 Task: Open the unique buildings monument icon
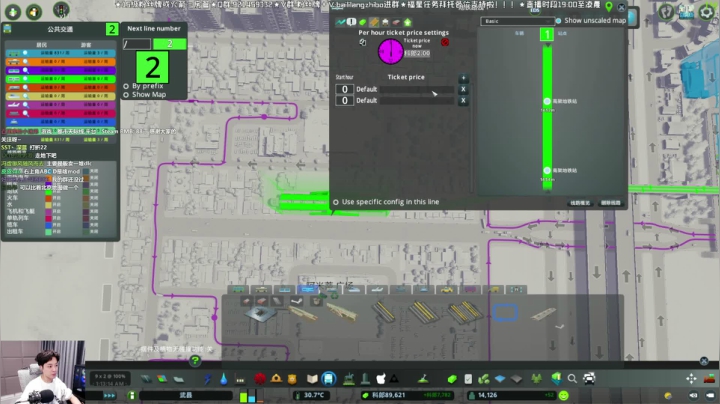366,379
